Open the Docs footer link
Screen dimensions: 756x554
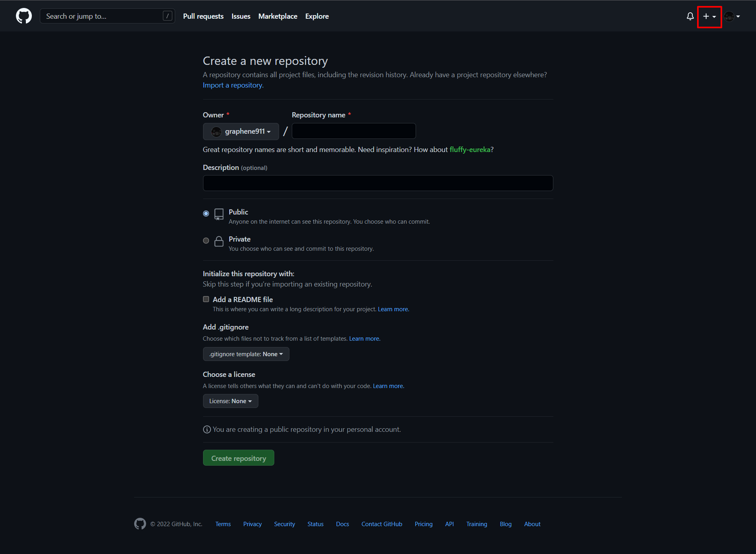click(x=342, y=524)
